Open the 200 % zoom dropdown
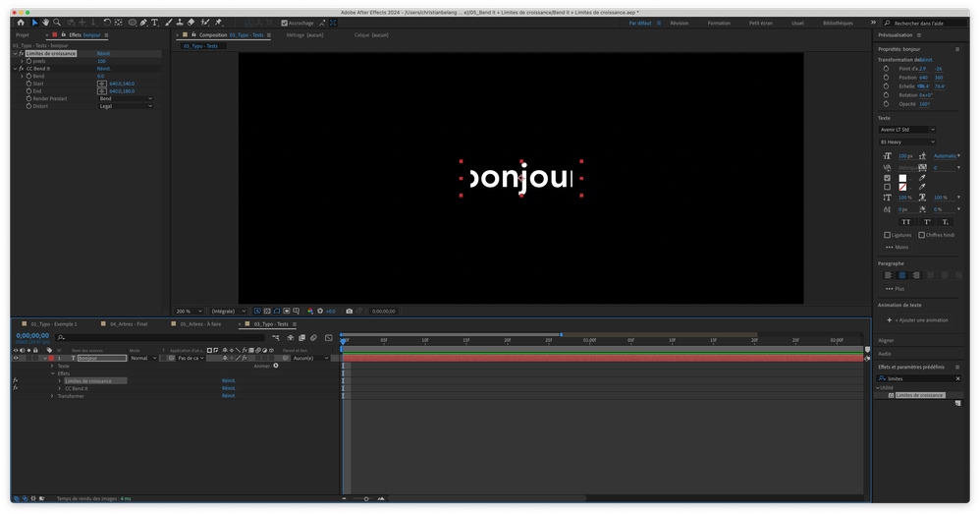 click(189, 311)
